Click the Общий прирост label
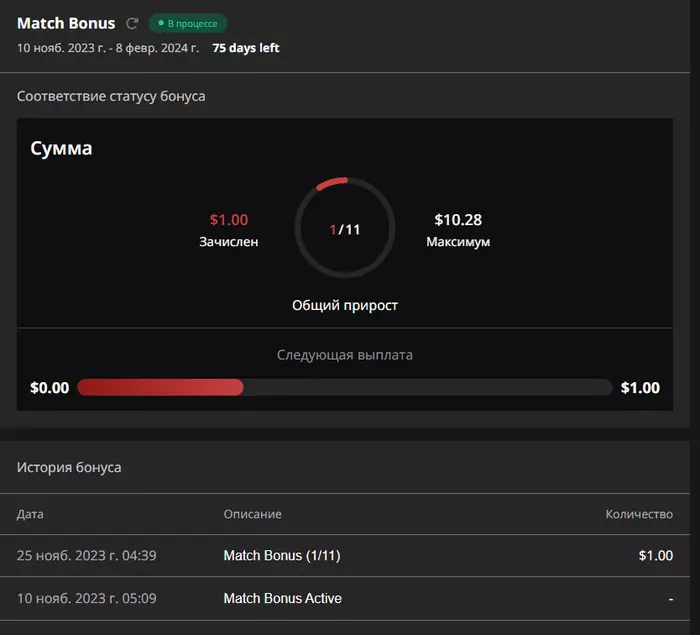Image resolution: width=700 pixels, height=635 pixels. pos(344,305)
